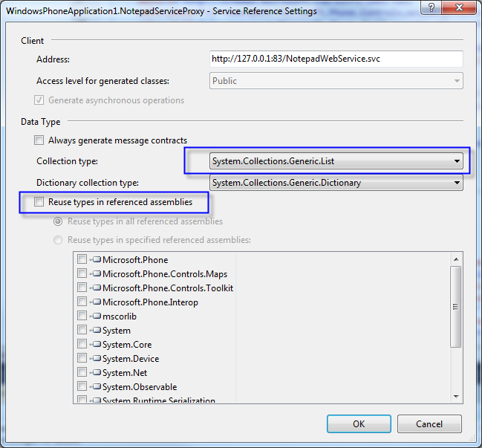Select System.Observable in the assembly list
Viewport: 482px width, 448px height.
(139, 387)
